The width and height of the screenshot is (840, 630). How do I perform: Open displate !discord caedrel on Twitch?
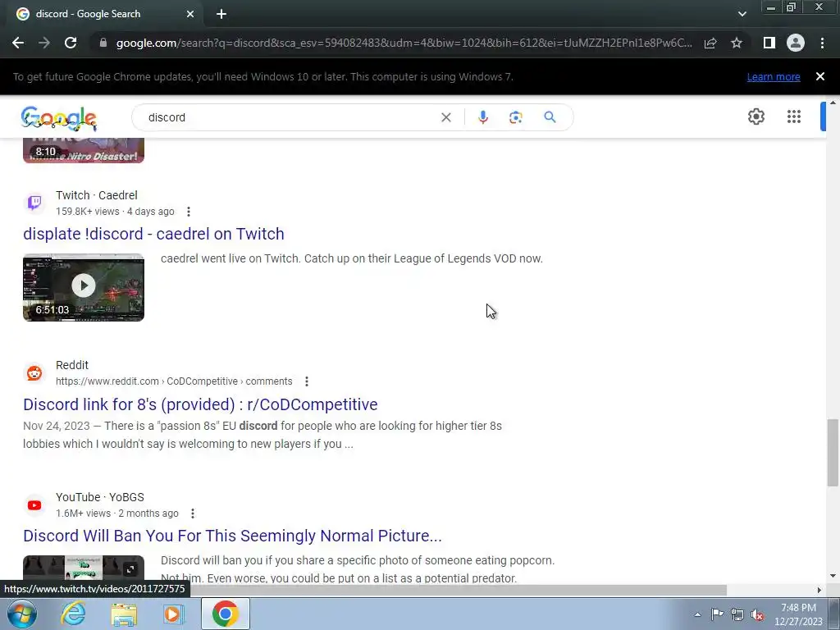coord(153,234)
